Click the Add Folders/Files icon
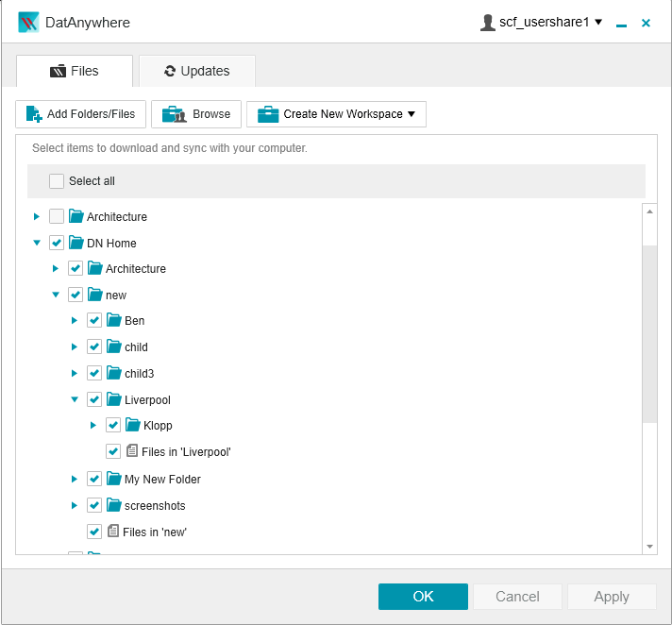Viewport: 672px width, 625px height. point(34,114)
